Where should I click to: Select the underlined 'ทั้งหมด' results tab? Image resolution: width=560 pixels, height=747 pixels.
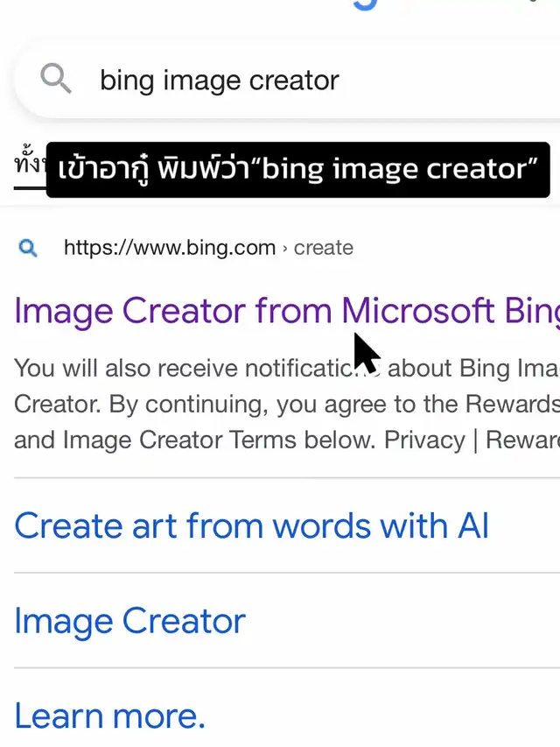(x=30, y=166)
